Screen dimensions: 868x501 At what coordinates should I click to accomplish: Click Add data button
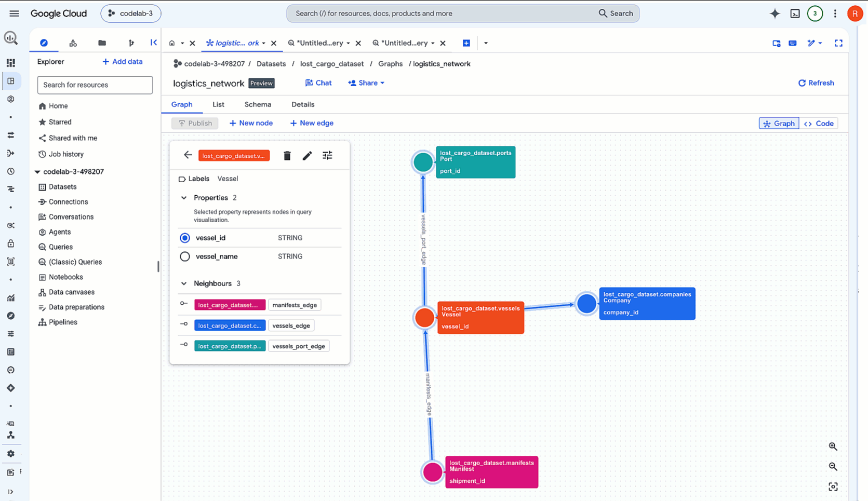coord(123,62)
